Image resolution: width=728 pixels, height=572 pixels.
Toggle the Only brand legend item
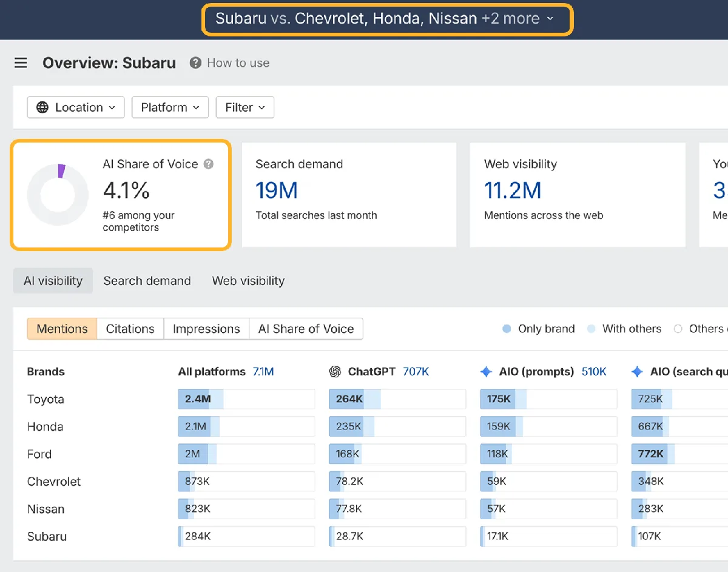539,329
